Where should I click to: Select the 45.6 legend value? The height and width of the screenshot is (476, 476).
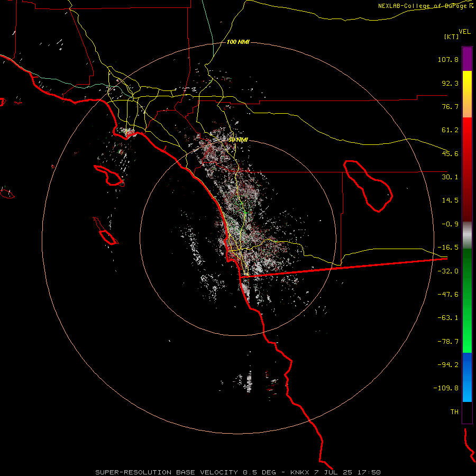[x=450, y=153]
